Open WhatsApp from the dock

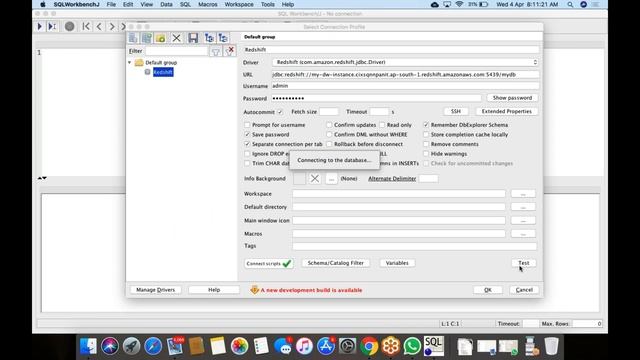(x=412, y=346)
